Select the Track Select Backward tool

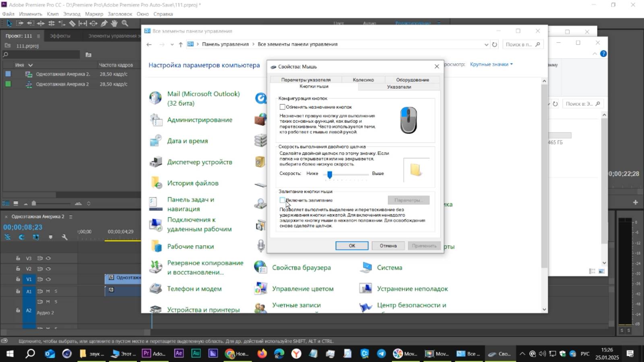(x=31, y=23)
